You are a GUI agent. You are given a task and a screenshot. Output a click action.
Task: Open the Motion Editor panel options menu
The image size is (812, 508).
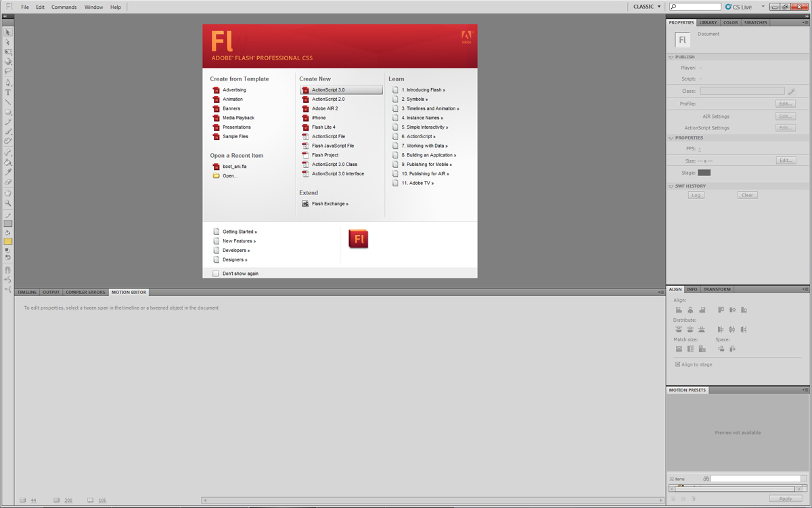pos(661,292)
